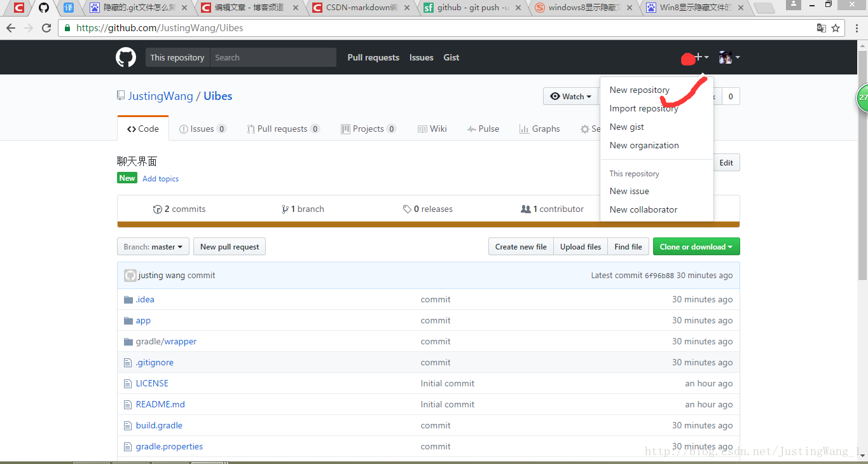Click New pull request button
Image resolution: width=868 pixels, height=464 pixels.
tap(230, 246)
